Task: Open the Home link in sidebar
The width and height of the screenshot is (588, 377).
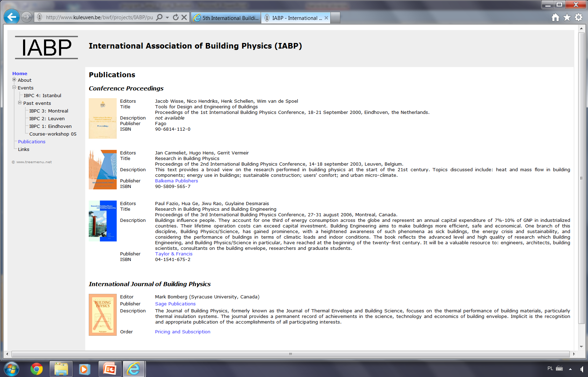Action: (x=20, y=73)
